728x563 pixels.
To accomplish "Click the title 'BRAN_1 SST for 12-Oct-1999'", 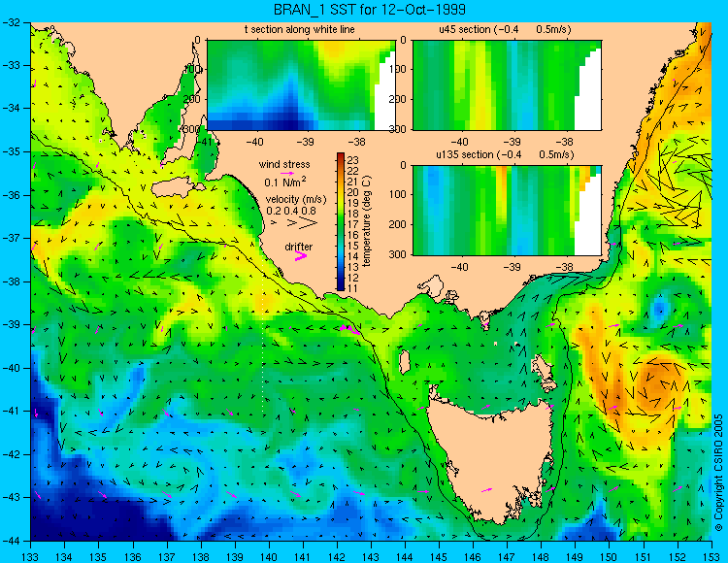I will [370, 10].
